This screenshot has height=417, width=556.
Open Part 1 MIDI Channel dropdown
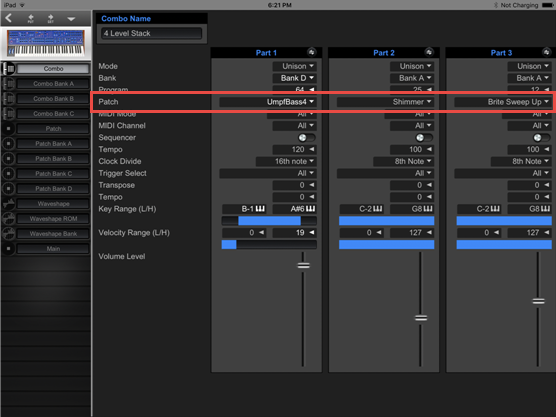pyautogui.click(x=295, y=126)
